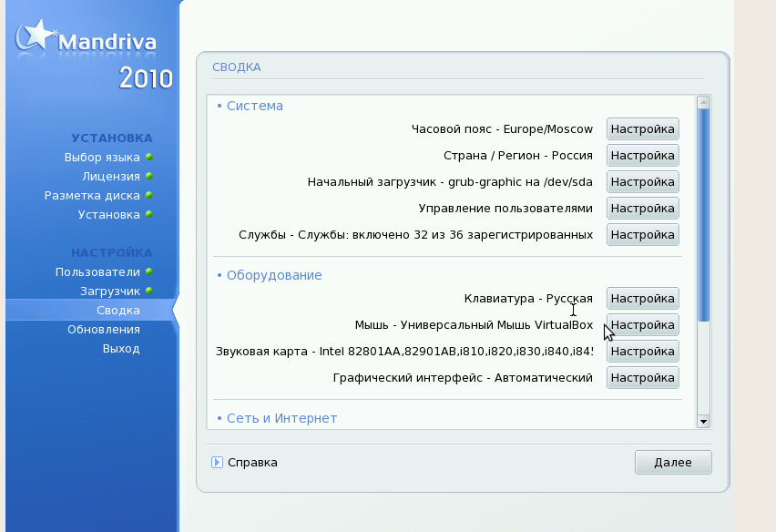Click the Далее button
The height and width of the screenshot is (532, 776).
673,462
